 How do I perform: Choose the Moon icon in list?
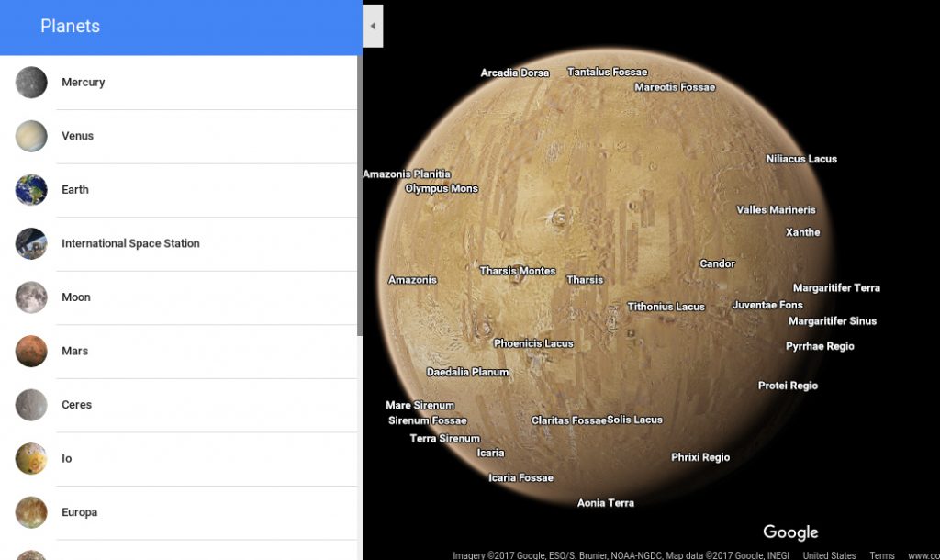31,297
